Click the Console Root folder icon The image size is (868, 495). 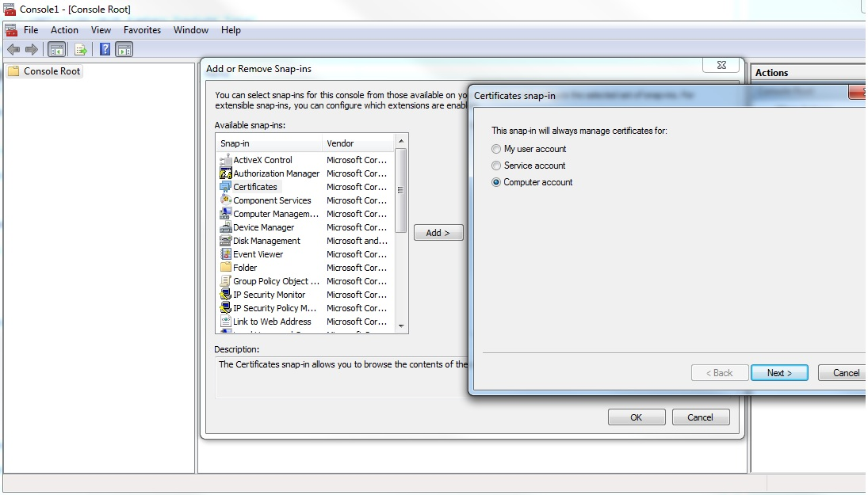(13, 70)
